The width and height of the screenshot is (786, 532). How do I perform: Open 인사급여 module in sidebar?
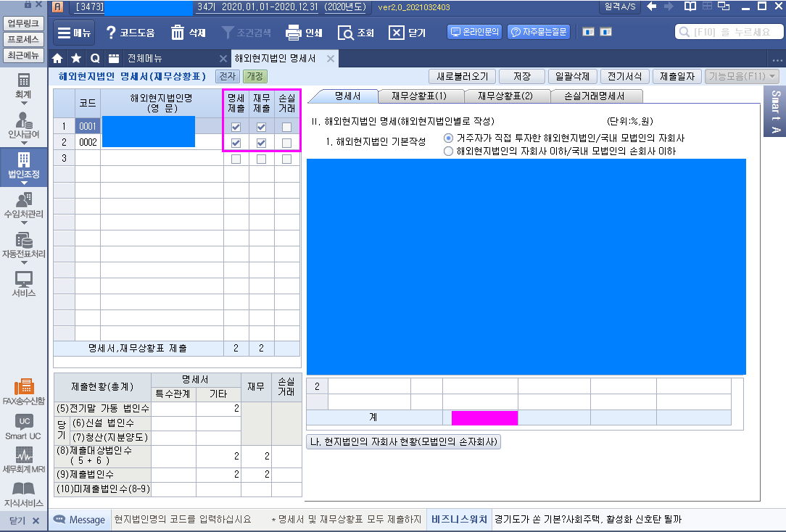(23, 125)
